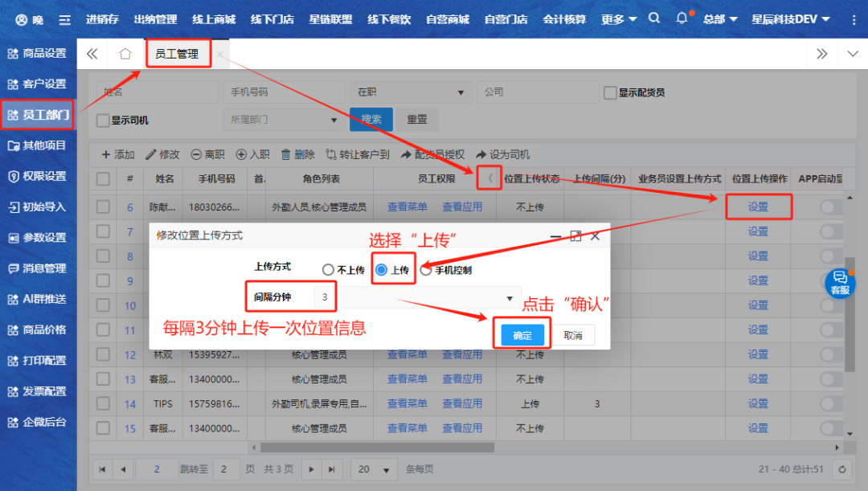
Task: Go to the next page arrow
Action: tap(311, 468)
